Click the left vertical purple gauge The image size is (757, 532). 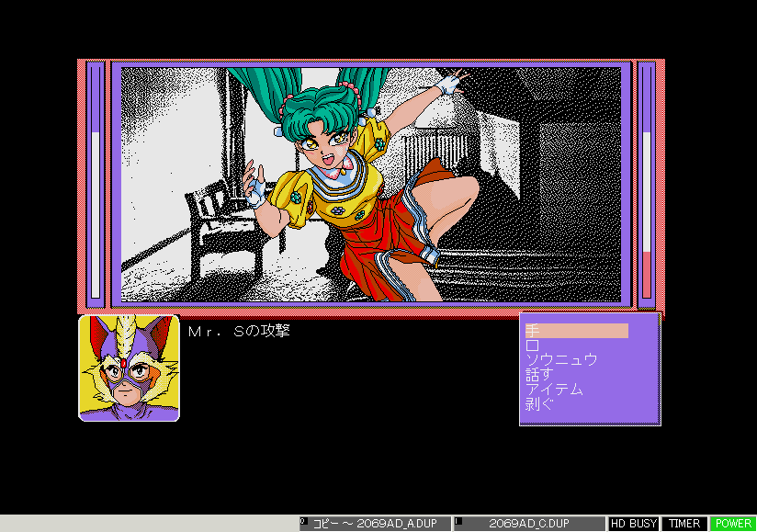96,184
